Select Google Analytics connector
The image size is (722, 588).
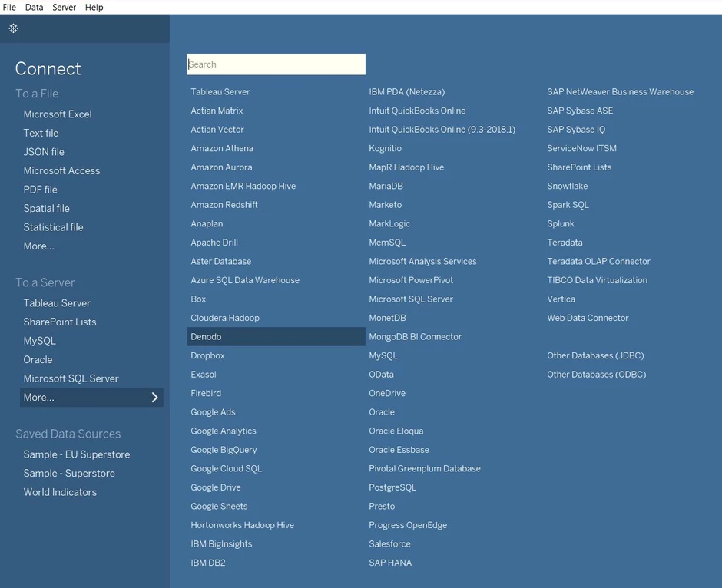(x=224, y=431)
